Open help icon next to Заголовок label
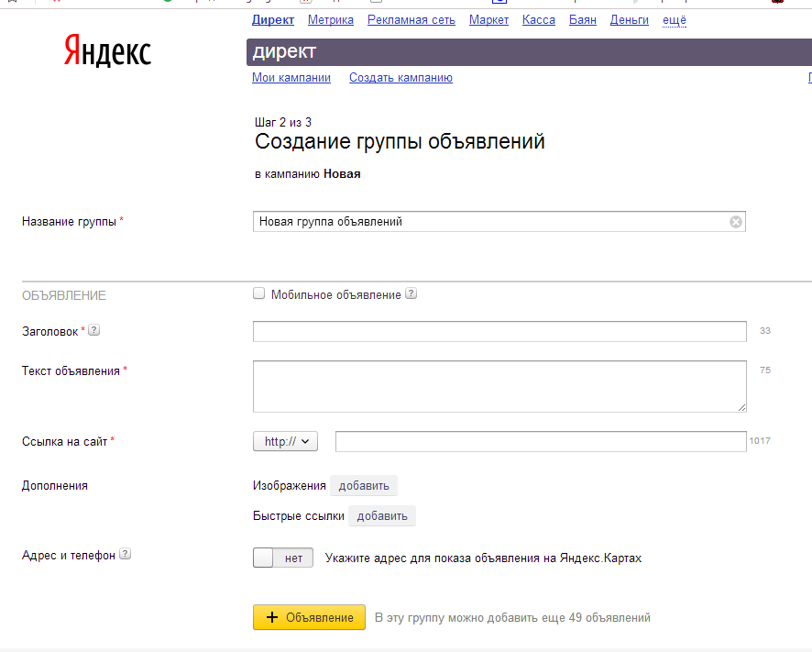The image size is (812, 652). (x=93, y=329)
